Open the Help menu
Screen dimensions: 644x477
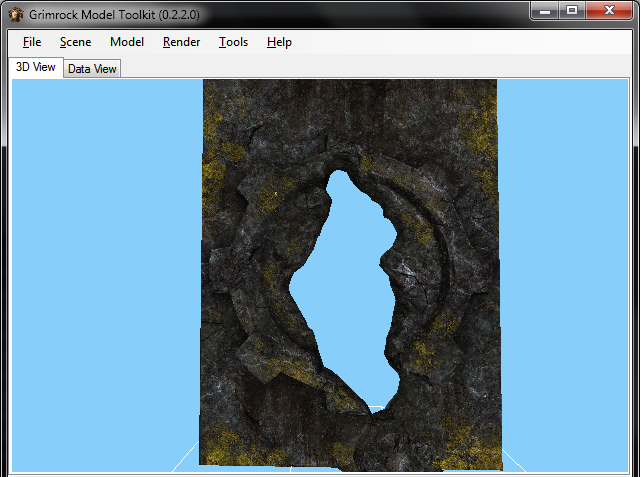pyautogui.click(x=279, y=42)
